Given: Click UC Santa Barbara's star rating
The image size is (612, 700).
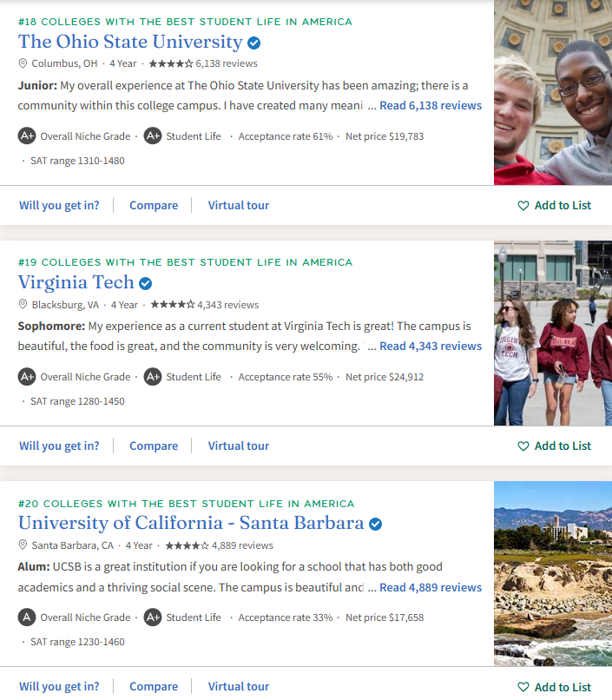Looking at the screenshot, I should [x=187, y=545].
